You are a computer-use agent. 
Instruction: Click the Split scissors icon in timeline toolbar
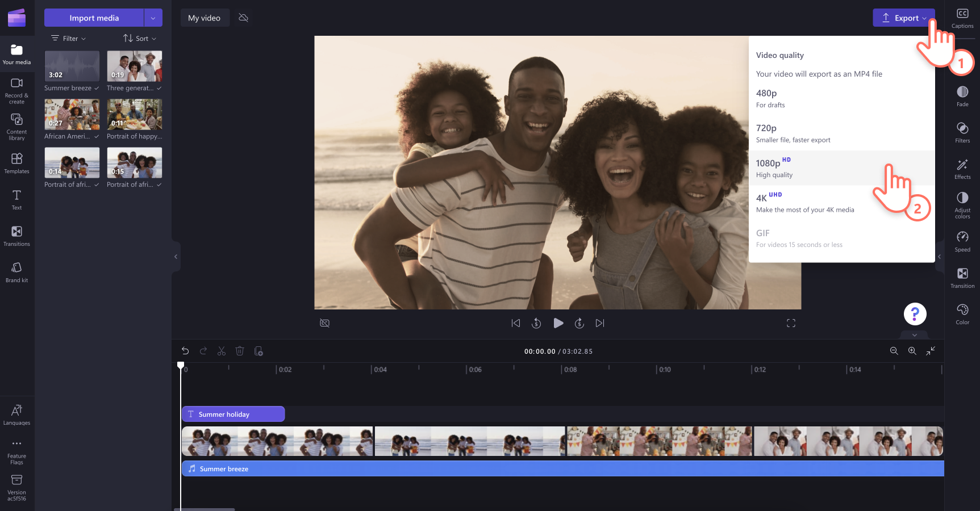(x=222, y=351)
